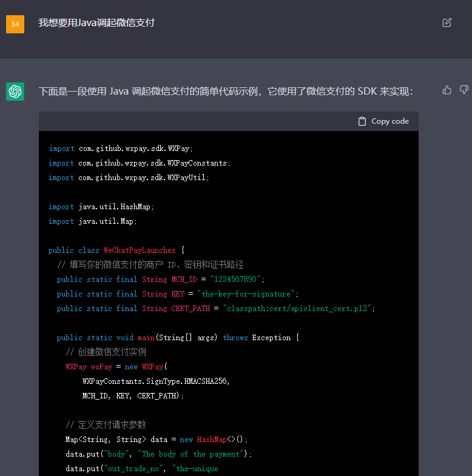The image size is (472, 476).
Task: Click the data.put "body" code line
Action: [x=158, y=454]
